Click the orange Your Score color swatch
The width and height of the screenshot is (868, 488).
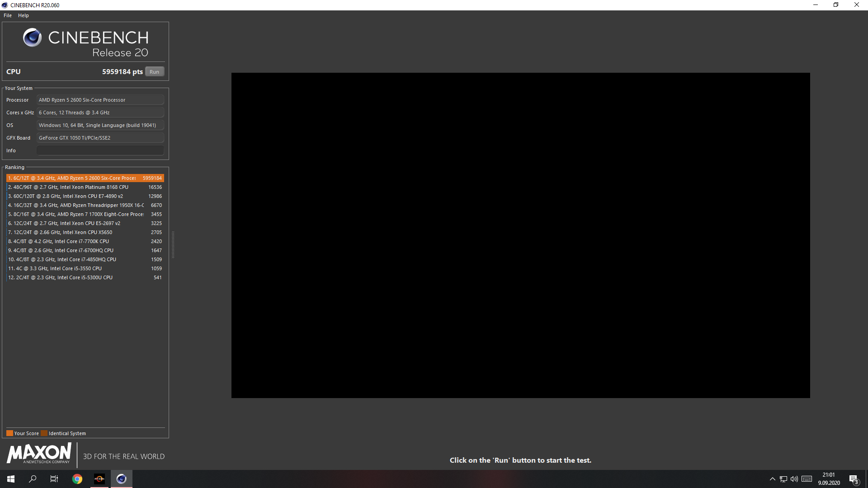point(9,433)
